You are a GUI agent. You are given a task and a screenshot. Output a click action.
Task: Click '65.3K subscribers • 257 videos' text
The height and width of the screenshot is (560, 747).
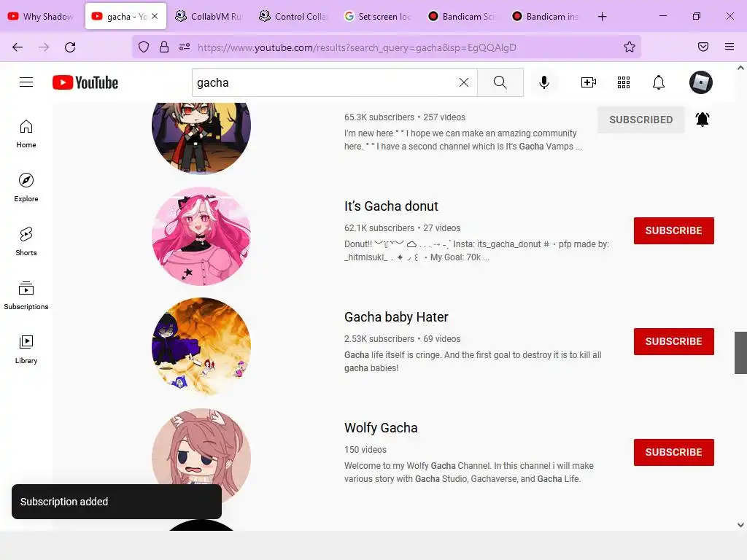pos(405,117)
